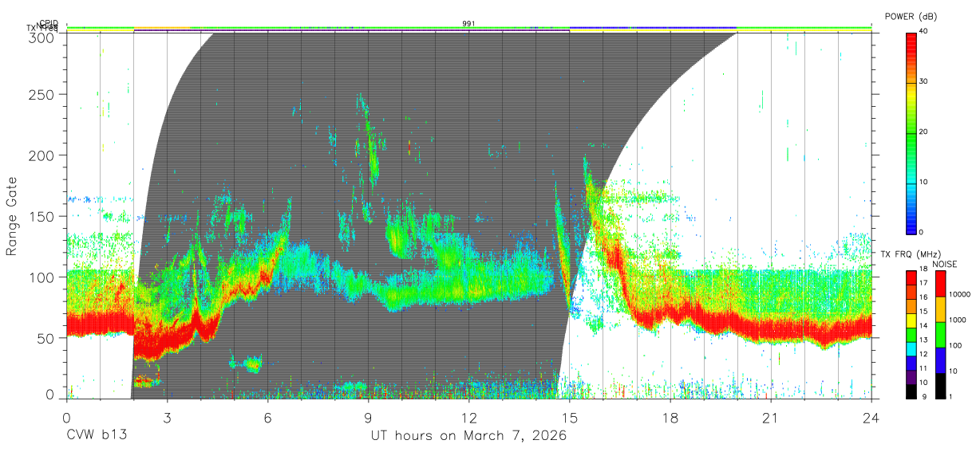Screen dimensions: 980x452
Task: Click the 20 tick on the POWER scale
Action: [x=925, y=132]
